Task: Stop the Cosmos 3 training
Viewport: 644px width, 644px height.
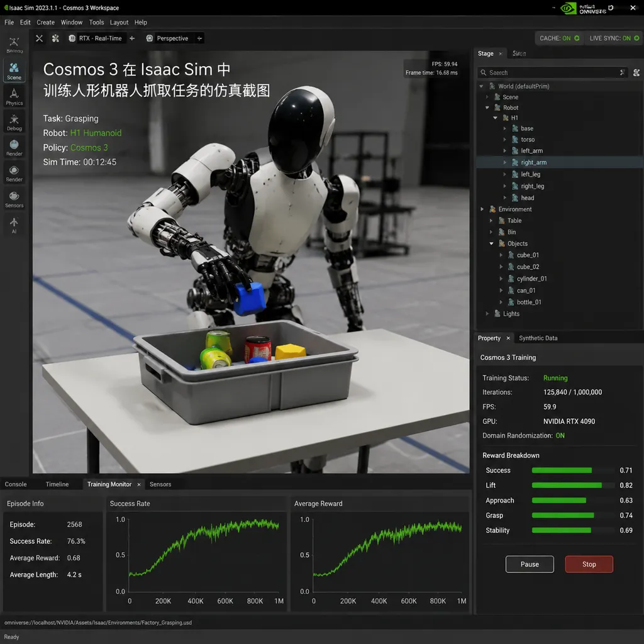Action: (x=589, y=564)
